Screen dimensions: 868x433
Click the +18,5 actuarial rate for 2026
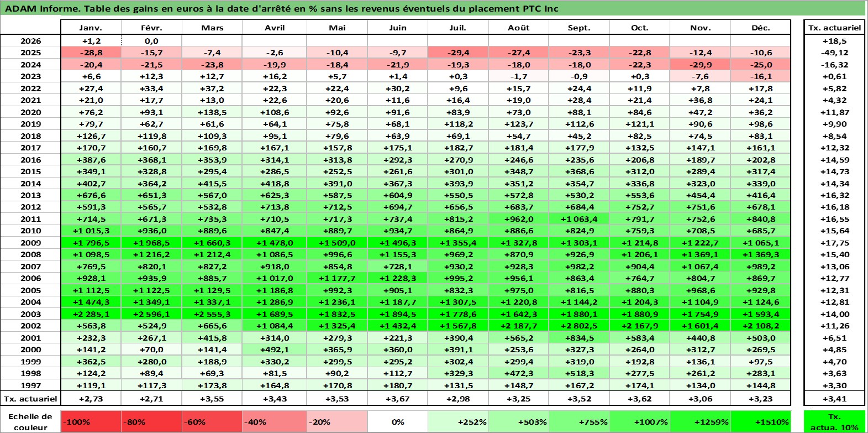pyautogui.click(x=835, y=41)
